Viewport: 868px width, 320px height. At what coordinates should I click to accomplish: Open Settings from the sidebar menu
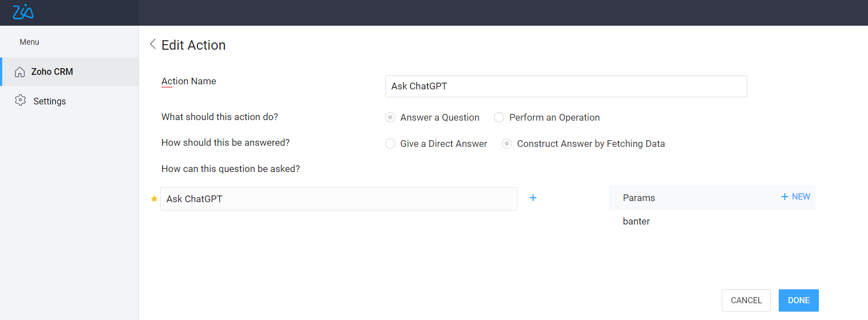[x=50, y=101]
